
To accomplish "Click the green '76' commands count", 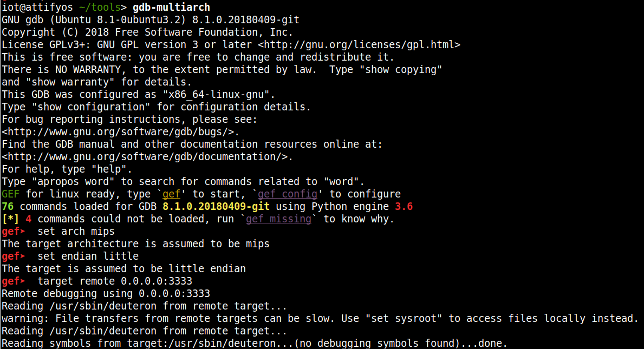I will point(8,207).
